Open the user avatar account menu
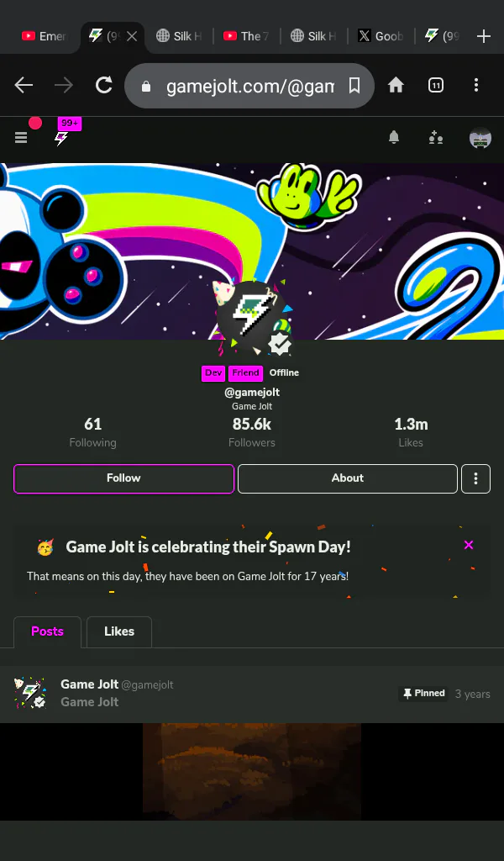This screenshot has height=861, width=504. pos(480,138)
